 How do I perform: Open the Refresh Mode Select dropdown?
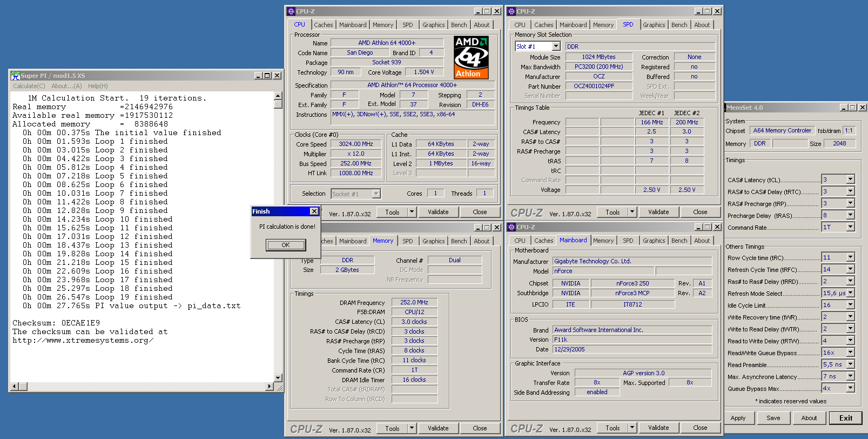coord(850,293)
